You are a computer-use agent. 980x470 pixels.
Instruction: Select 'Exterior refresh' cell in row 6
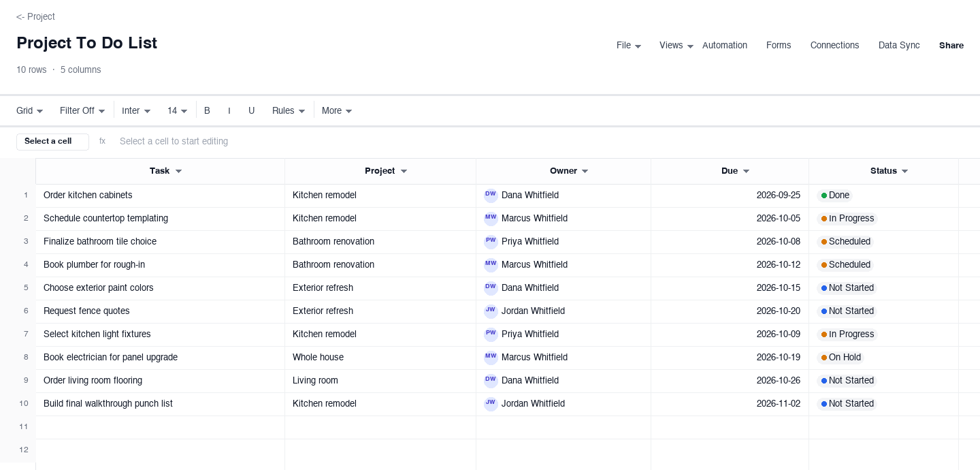tap(380, 311)
